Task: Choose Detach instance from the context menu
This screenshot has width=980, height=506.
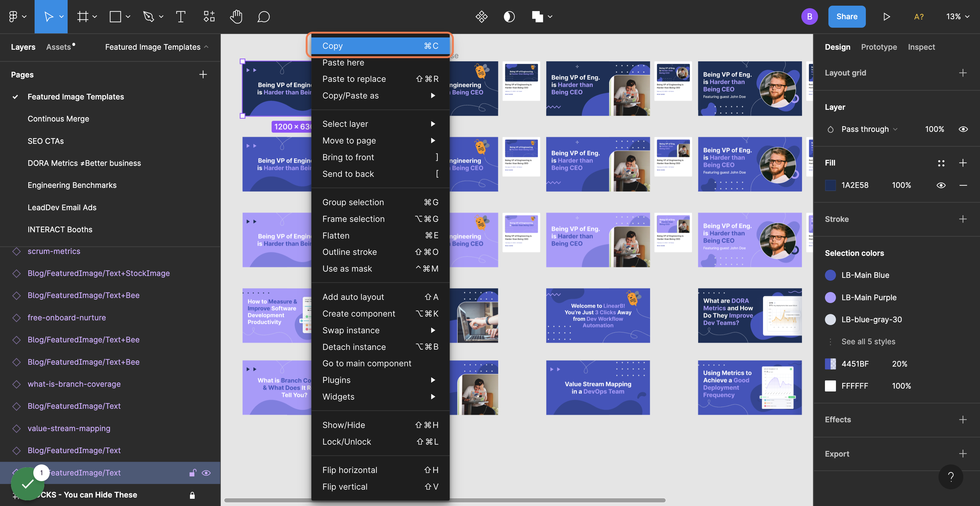Action: (381, 347)
